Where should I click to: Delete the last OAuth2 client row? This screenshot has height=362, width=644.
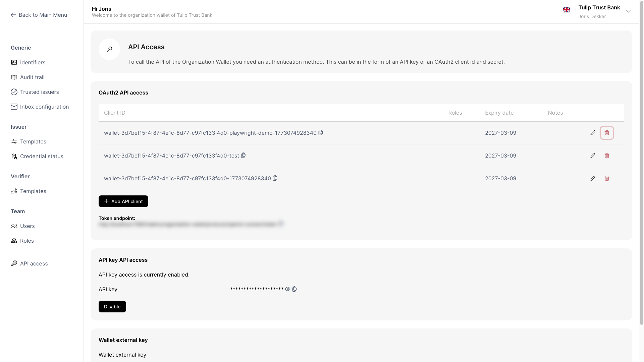(607, 178)
